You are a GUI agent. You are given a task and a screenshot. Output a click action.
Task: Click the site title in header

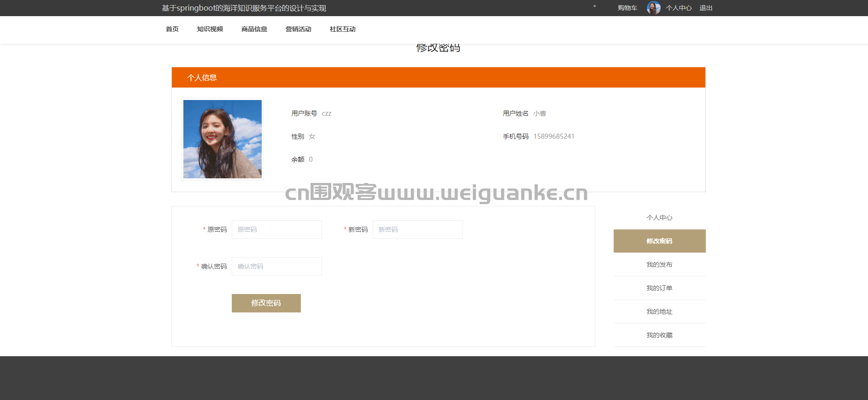[244, 8]
